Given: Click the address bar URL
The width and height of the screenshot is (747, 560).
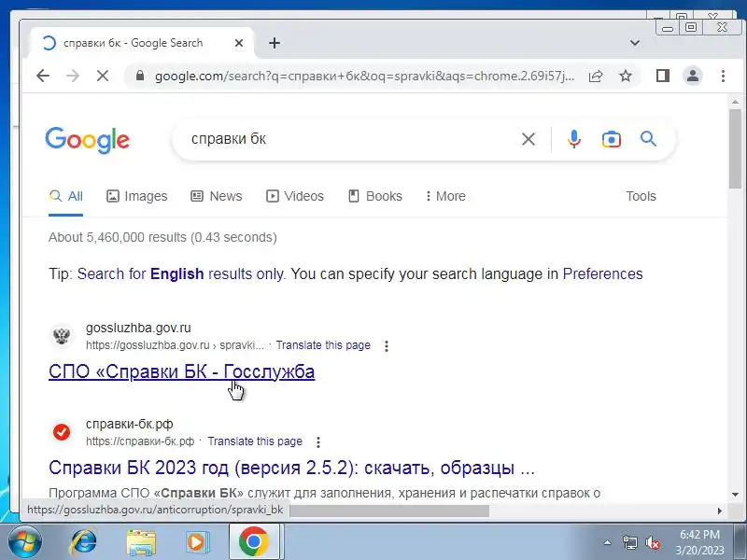Looking at the screenshot, I should tap(364, 76).
